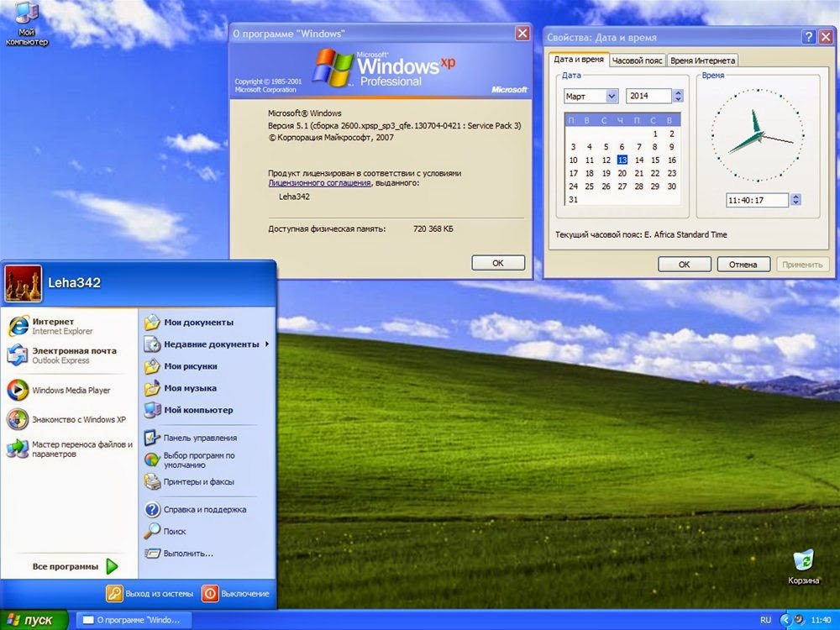Click Отмена in the Date and Time dialog

click(x=743, y=265)
